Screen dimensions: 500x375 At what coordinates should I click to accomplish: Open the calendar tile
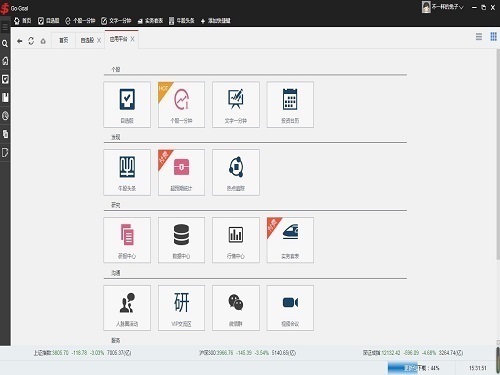[290, 104]
